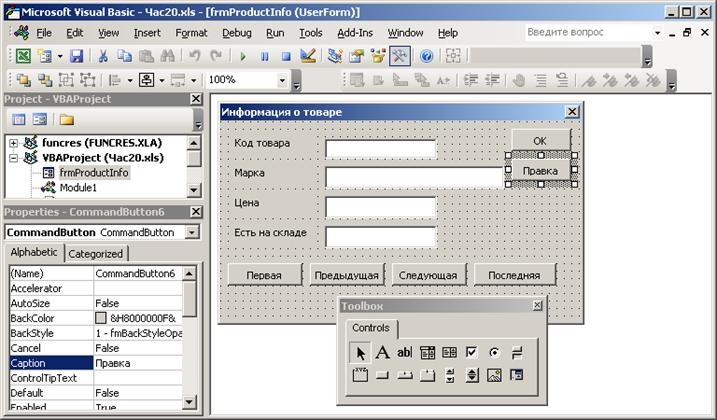The image size is (717, 420).
Task: Click the Break pause icon
Action: pos(265,56)
